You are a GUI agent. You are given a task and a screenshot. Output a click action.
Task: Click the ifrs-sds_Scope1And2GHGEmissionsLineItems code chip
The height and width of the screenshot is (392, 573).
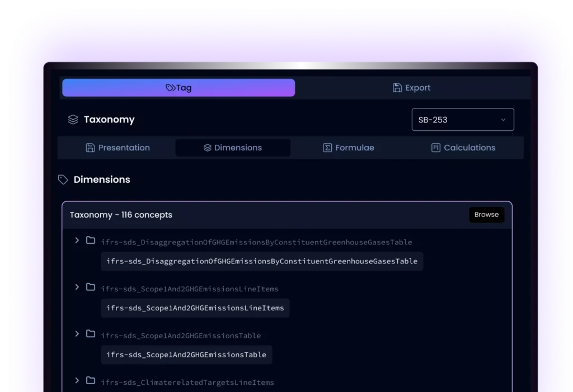[x=195, y=308]
